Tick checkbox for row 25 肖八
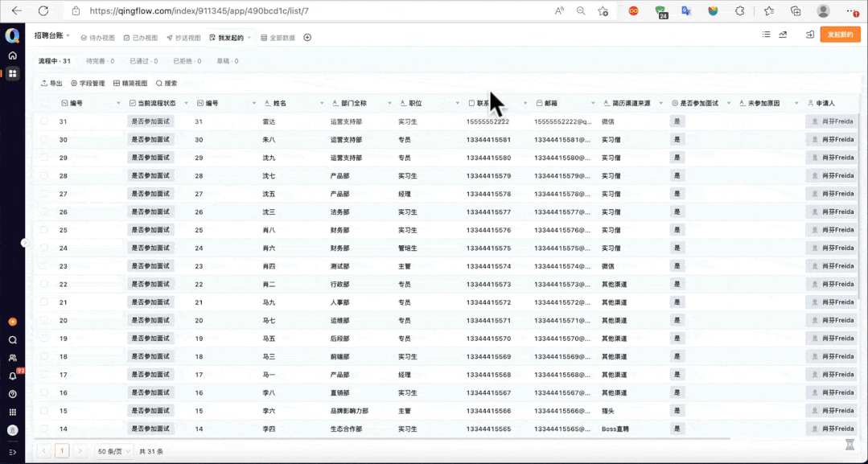The image size is (868, 464). 44,230
